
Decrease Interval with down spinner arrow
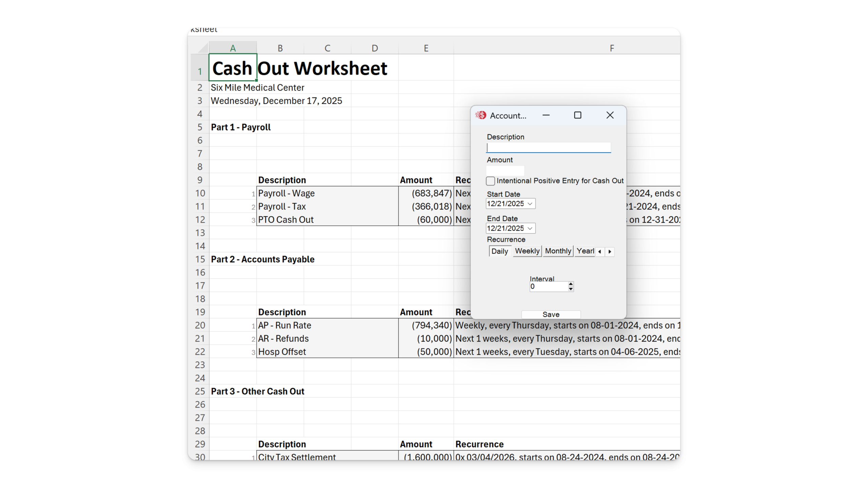point(571,289)
